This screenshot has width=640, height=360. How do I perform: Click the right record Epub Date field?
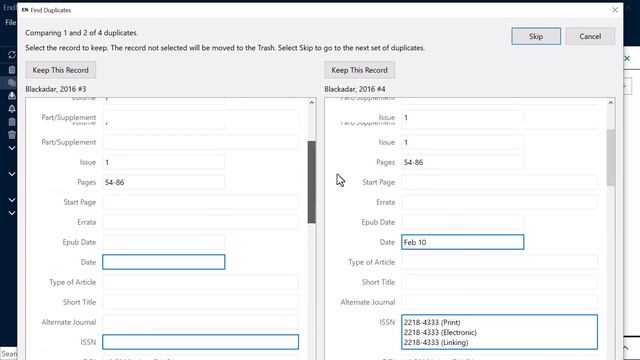point(462,222)
